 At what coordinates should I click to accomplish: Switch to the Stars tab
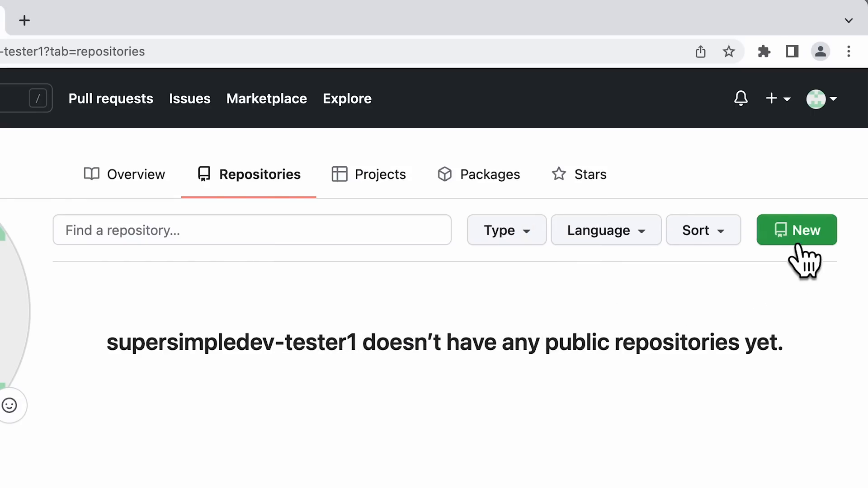[579, 174]
